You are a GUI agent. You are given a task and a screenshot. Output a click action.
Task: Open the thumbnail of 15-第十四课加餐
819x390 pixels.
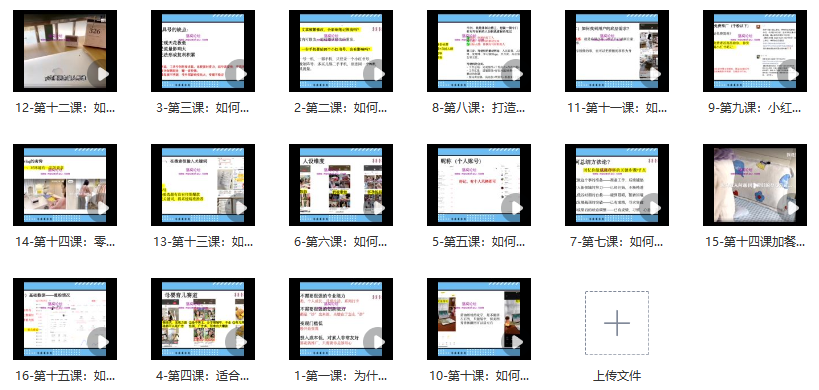click(x=755, y=185)
